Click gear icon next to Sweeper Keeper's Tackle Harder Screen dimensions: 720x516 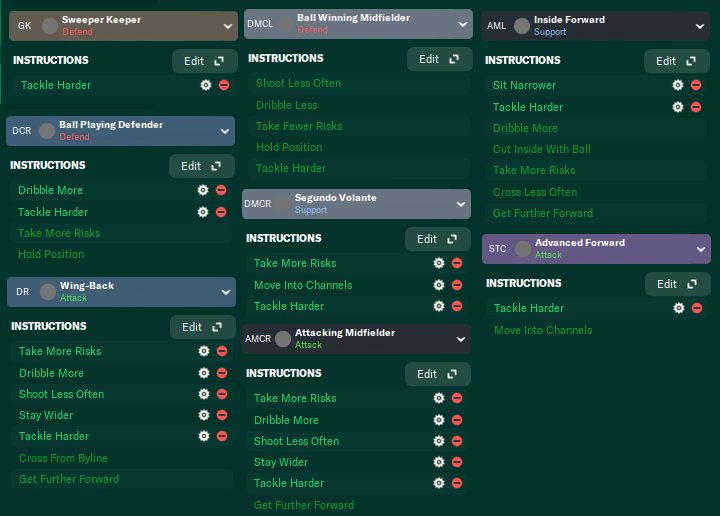206,85
